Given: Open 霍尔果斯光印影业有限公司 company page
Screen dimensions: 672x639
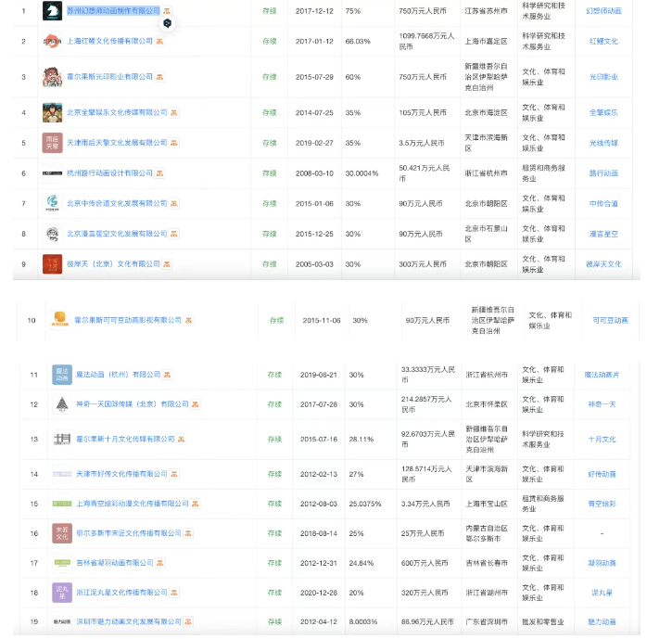Looking at the screenshot, I should [109, 77].
